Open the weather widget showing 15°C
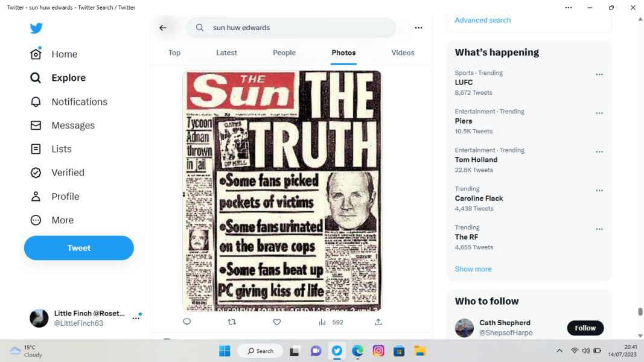Screen dimensions: 644x362 tap(26, 351)
